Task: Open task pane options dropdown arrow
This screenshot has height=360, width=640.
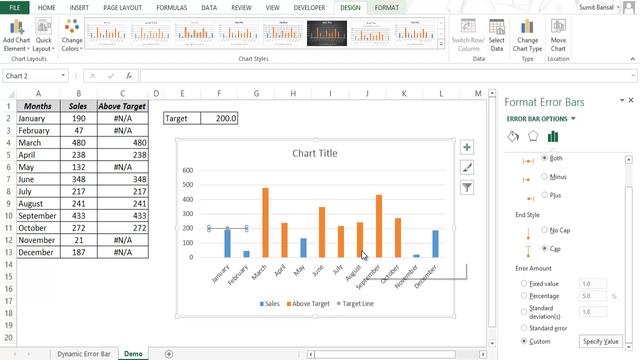Action: click(622, 100)
